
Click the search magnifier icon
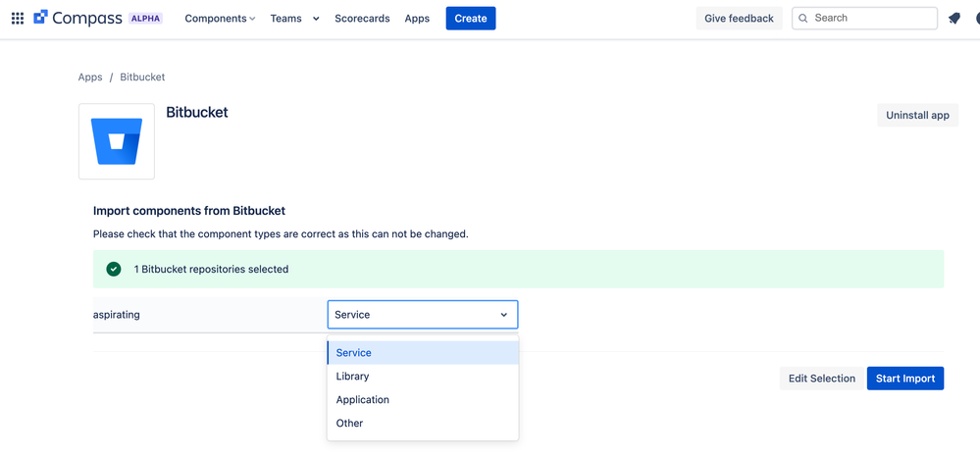(x=803, y=18)
